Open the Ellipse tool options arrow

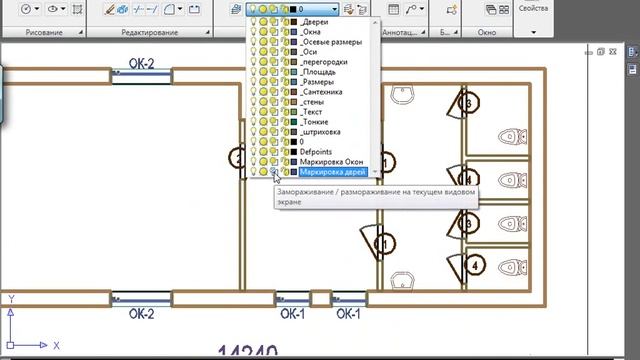pyautogui.click(x=63, y=9)
